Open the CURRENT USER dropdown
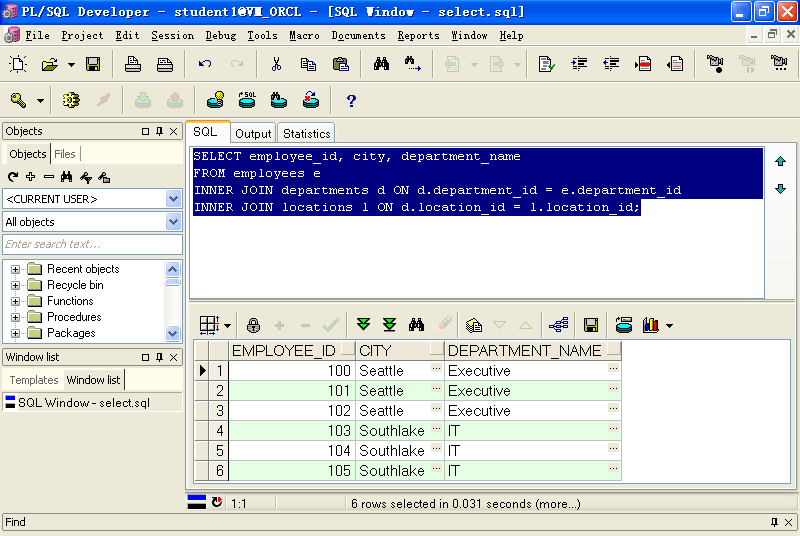Screen dimensions: 800x536 point(173,198)
